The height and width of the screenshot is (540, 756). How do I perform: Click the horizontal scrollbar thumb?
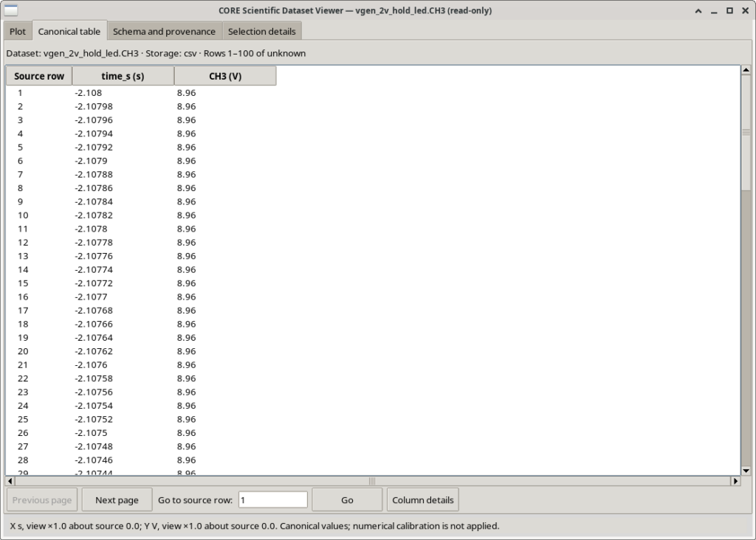tap(372, 481)
